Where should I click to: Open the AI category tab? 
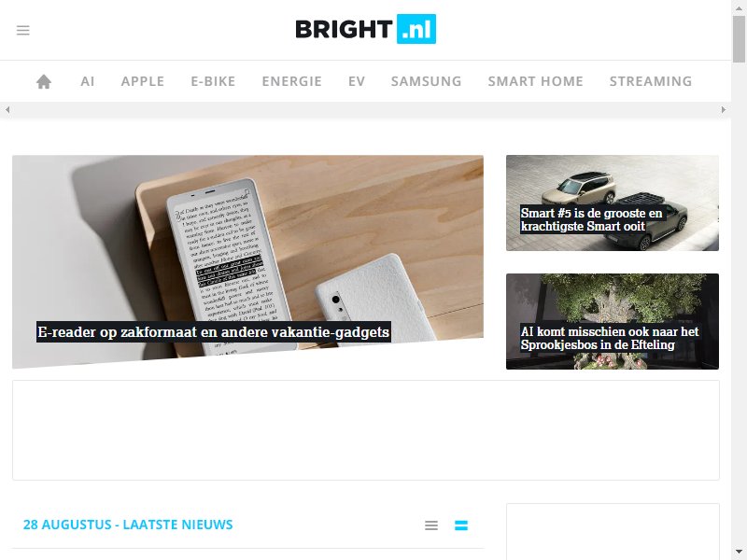pyautogui.click(x=88, y=81)
